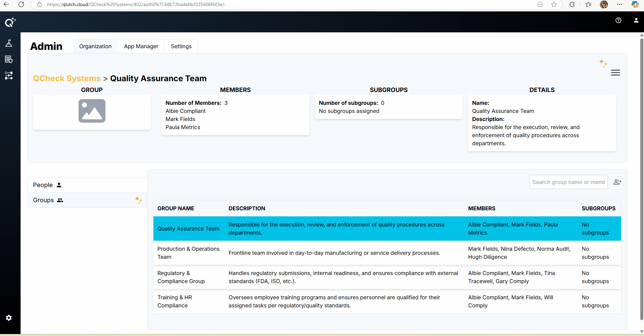Open the settings gear in sidebar
This screenshot has height=336, width=644.
9,318
